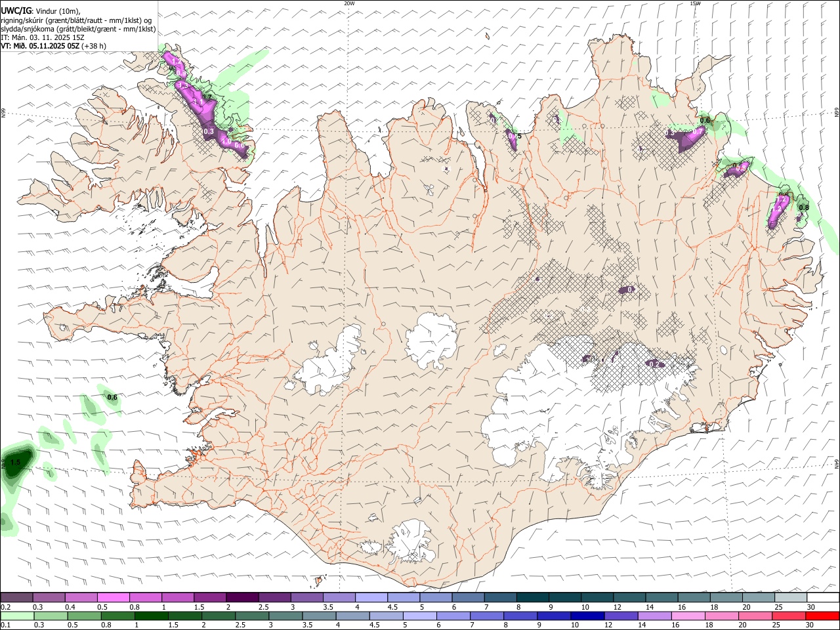Select the light violet 14–16 lower legend swatch
840x630 pixels.
pos(654,616)
